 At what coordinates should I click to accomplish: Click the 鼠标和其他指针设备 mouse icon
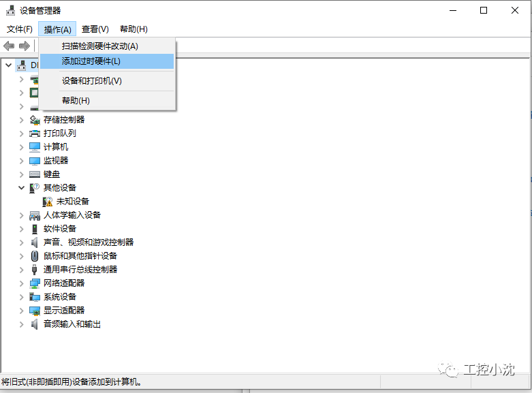pos(35,256)
